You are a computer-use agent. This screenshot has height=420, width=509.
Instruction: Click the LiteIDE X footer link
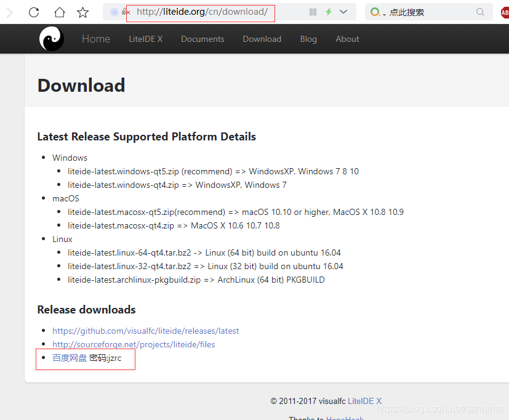364,401
